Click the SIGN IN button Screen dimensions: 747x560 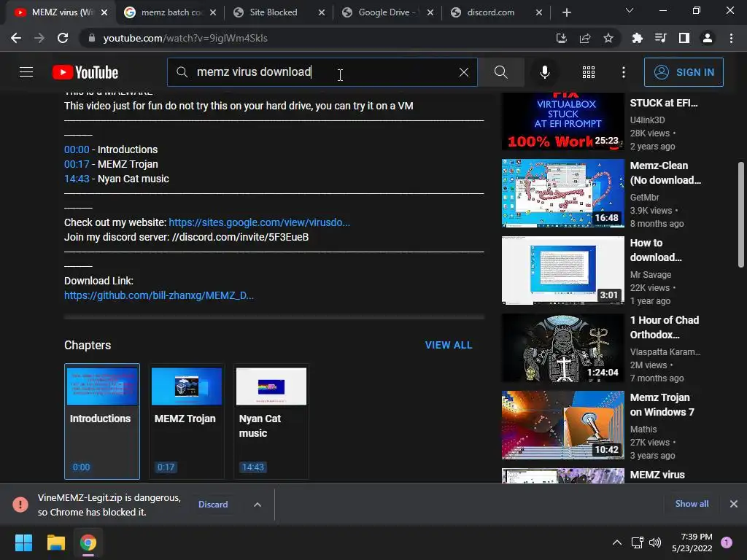pyautogui.click(x=684, y=72)
